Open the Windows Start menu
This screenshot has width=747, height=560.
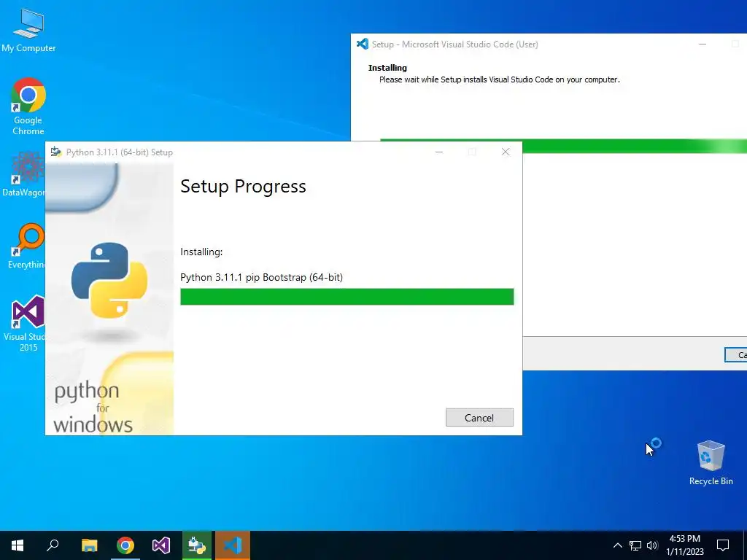18,545
